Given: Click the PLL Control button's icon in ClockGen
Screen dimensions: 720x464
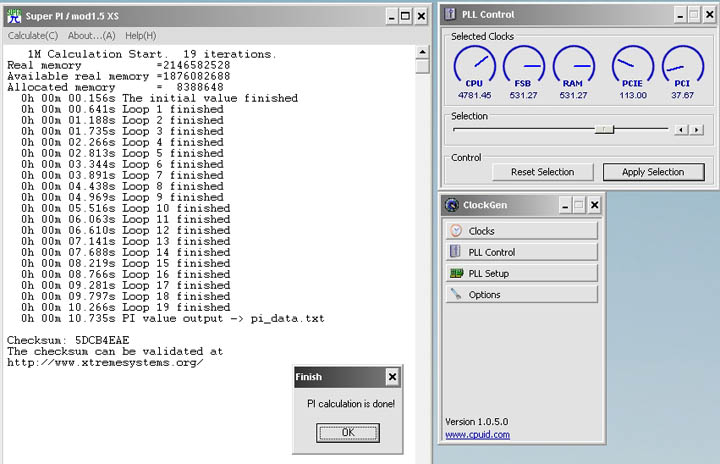Looking at the screenshot, I should tap(455, 251).
